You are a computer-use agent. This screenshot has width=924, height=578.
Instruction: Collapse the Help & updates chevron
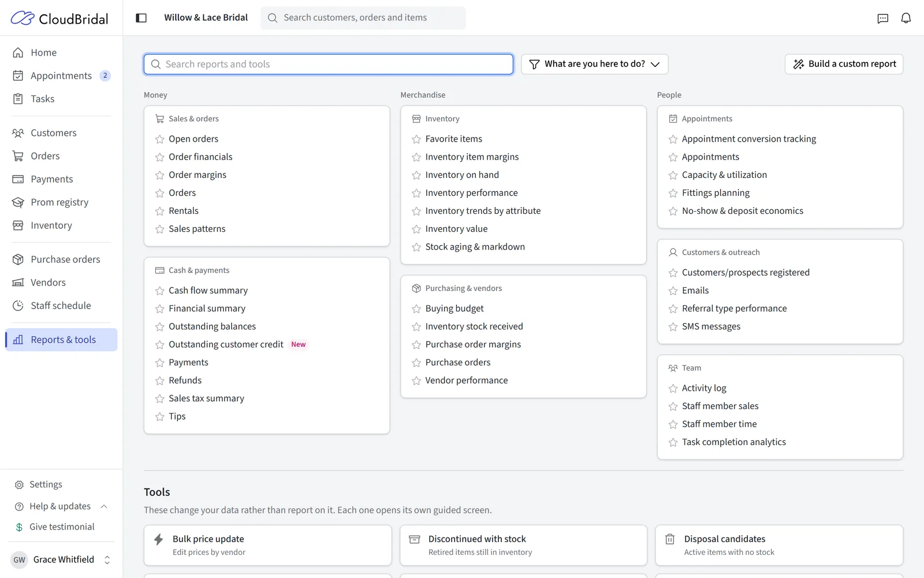[104, 506]
